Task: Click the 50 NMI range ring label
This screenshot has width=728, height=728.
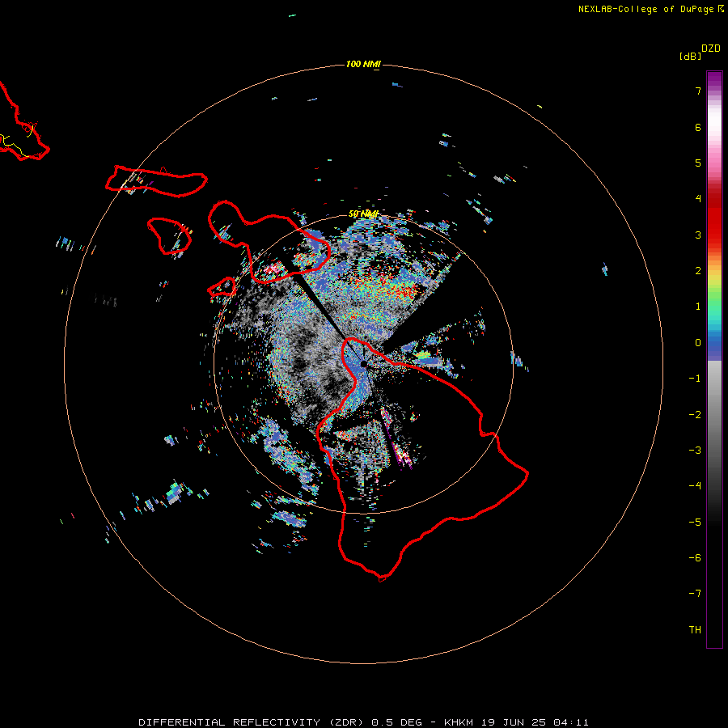Action: [363, 214]
